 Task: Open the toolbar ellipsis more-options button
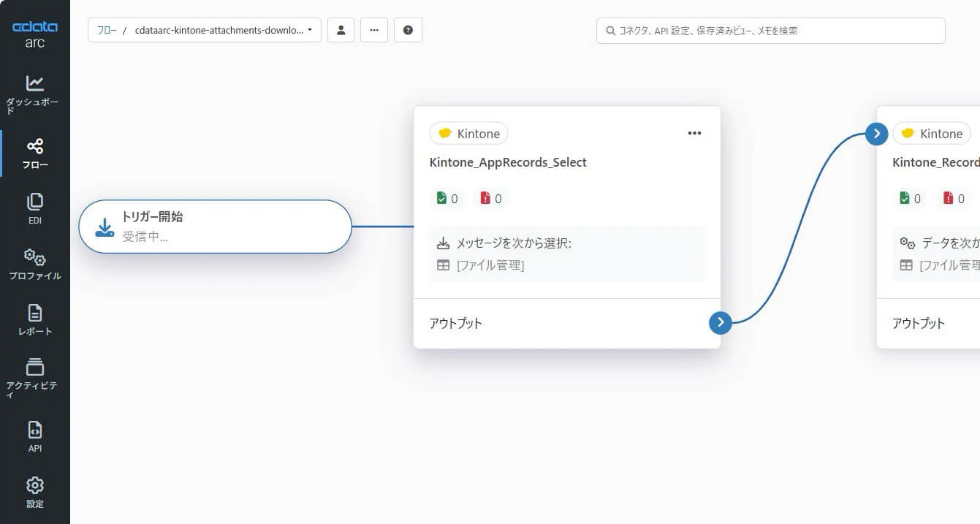(x=374, y=30)
